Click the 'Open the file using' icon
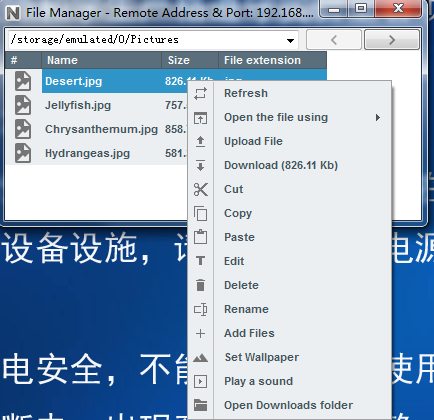The height and width of the screenshot is (420, 434). 200,118
